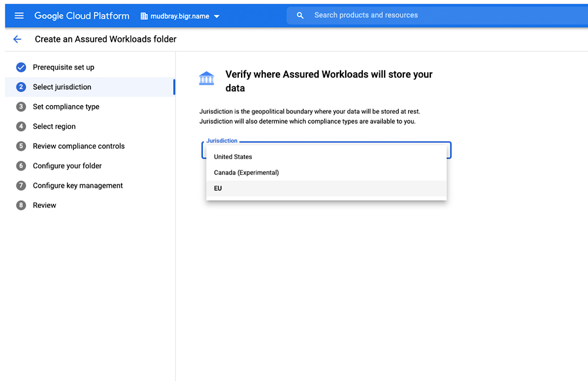Click the back arrow icon

point(17,39)
